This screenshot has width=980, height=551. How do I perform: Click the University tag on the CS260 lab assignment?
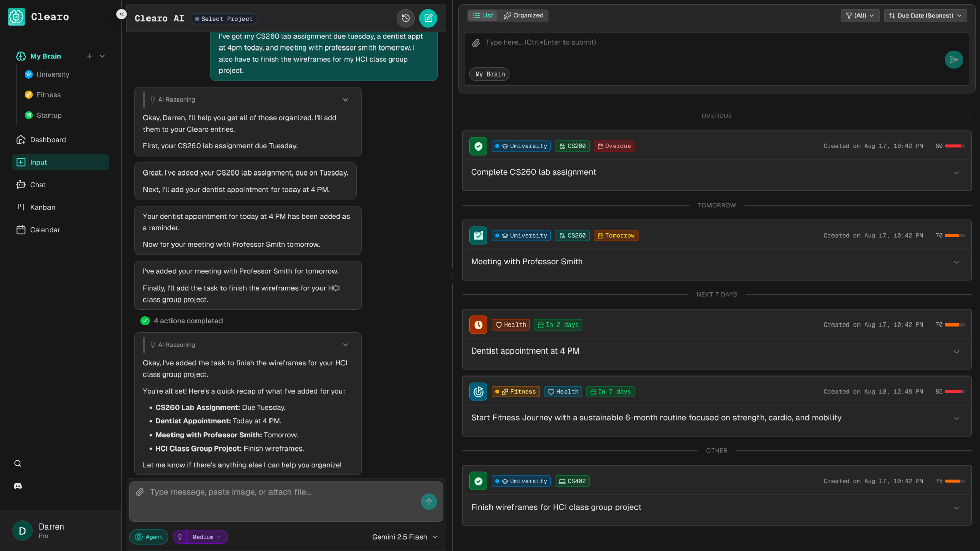(x=521, y=146)
